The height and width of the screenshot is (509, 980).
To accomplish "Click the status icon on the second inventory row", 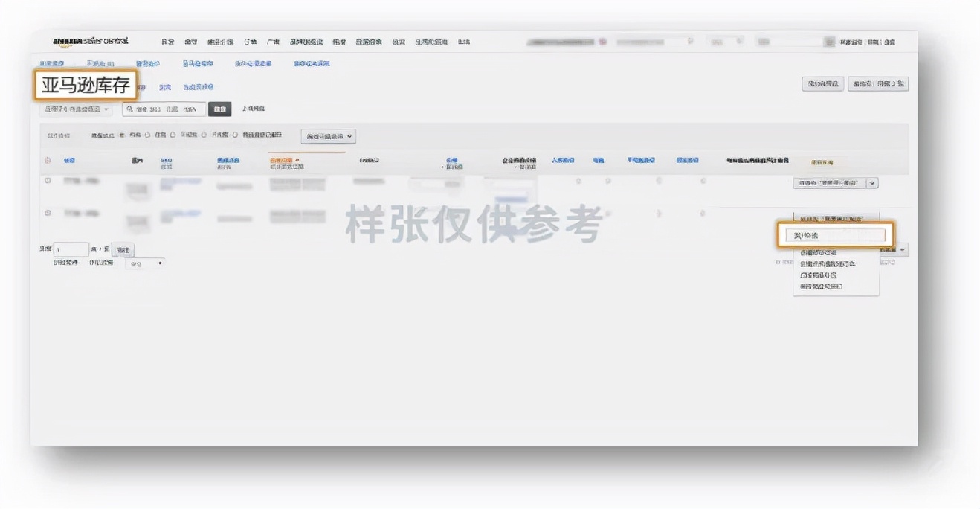I will pyautogui.click(x=46, y=212).
